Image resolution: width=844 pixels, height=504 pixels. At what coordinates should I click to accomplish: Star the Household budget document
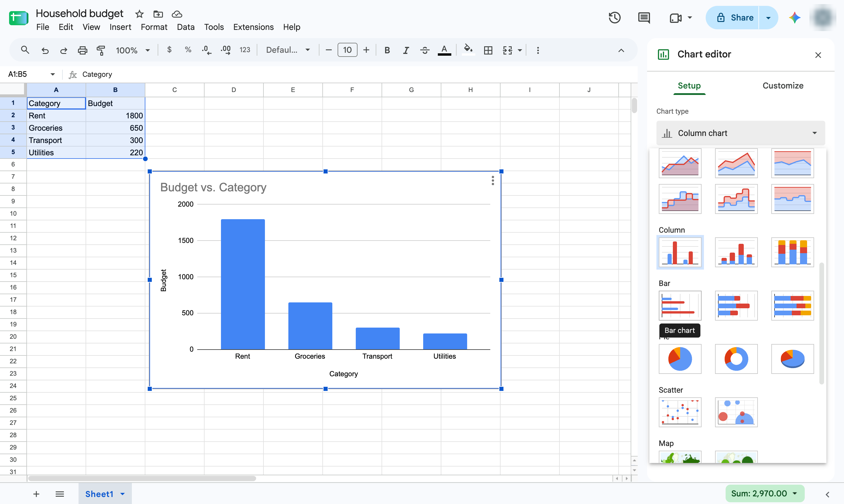coord(139,14)
